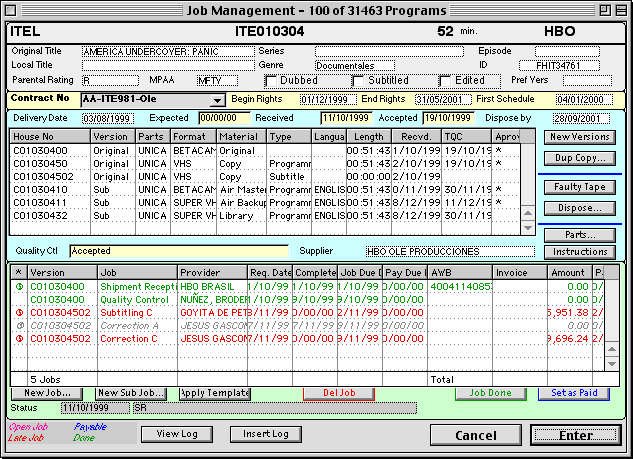Click the Provider column header in jobs table
Viewport: 633px width, 459px height.
click(212, 272)
